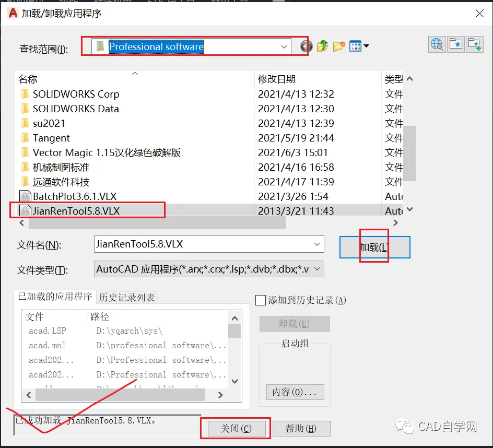Click the 文件名 filename input field
493x448 pixels.
pyautogui.click(x=209, y=244)
